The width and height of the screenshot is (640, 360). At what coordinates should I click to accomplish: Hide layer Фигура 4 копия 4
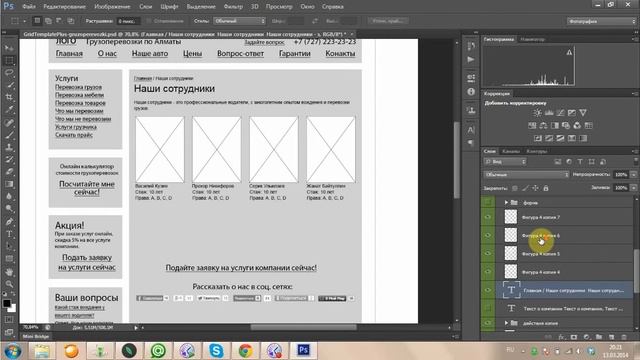click(x=488, y=272)
